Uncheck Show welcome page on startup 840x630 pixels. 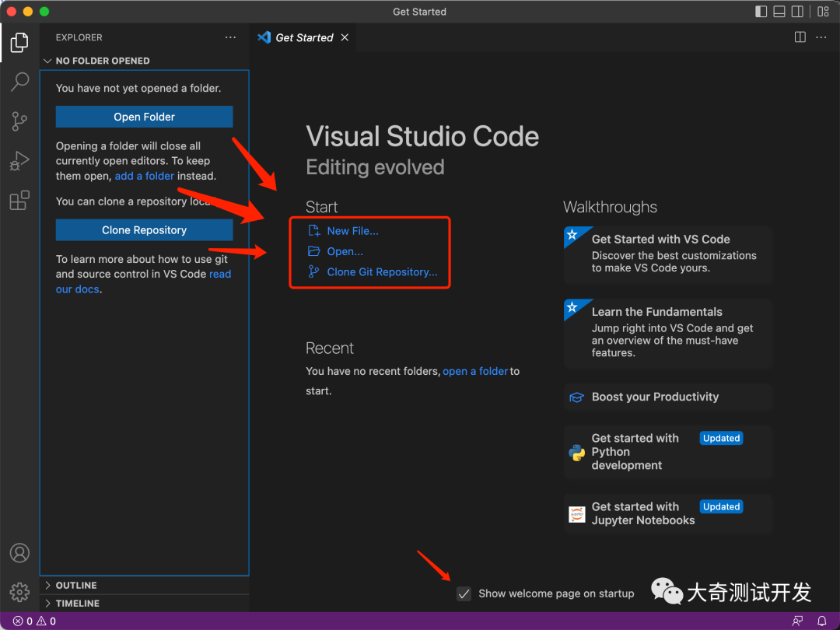pyautogui.click(x=464, y=593)
